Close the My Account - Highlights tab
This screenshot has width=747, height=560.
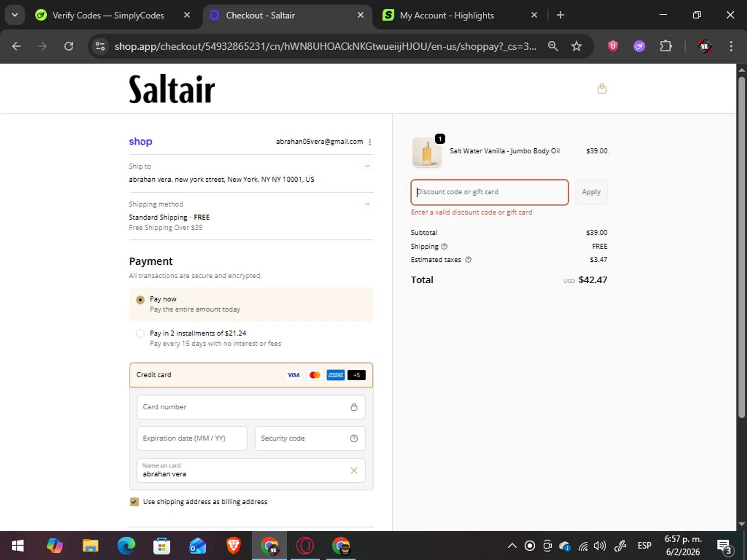[534, 15]
